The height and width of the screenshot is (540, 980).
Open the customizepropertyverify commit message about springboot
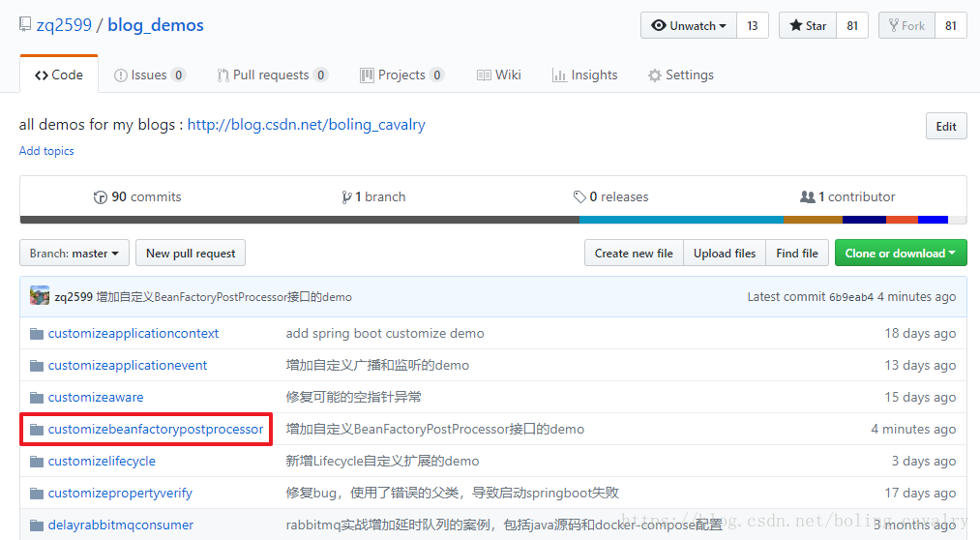[x=453, y=493]
